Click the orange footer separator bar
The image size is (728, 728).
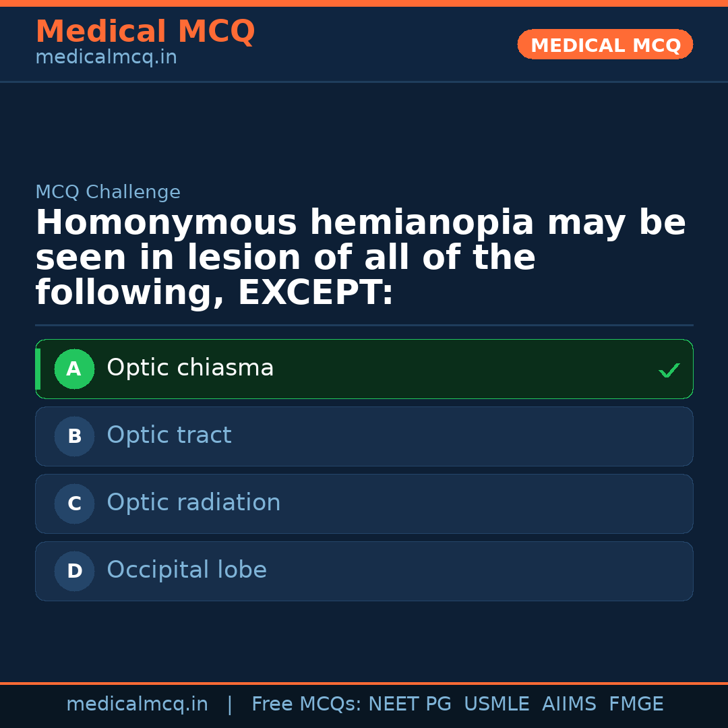(x=364, y=681)
